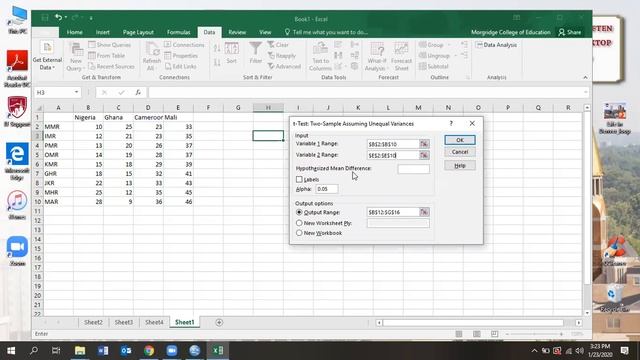Switch to Sheet3 tab
Image resolution: width=640 pixels, height=360 pixels.
[x=124, y=322]
